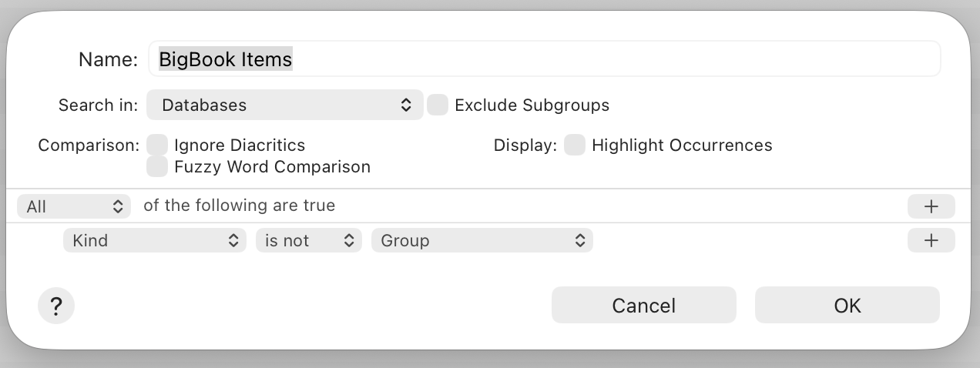Viewport: 980px width, 368px height.
Task: Toggle the Ignore Diacritics checkbox
Action: (x=157, y=145)
